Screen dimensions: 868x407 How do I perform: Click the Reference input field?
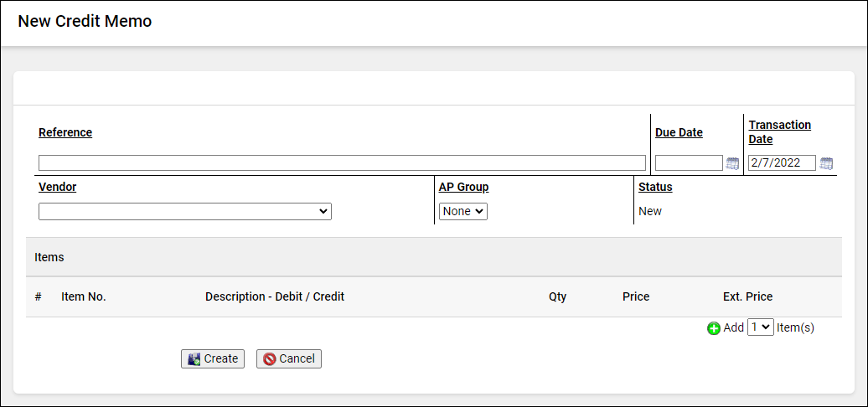pyautogui.click(x=342, y=162)
